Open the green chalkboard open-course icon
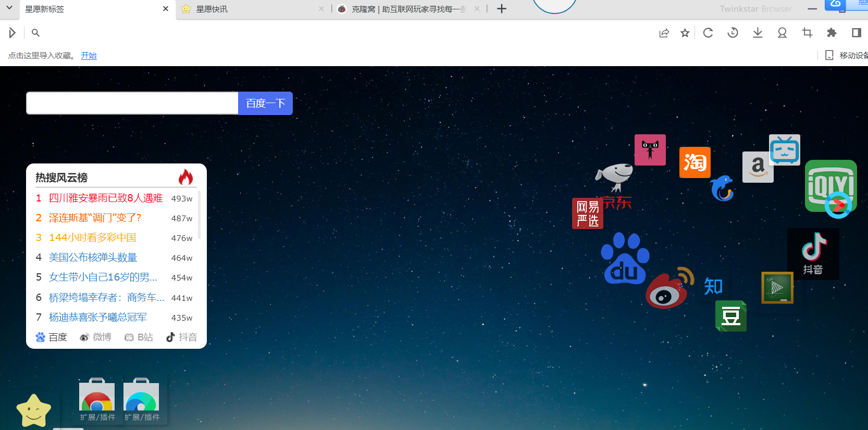Image resolution: width=868 pixels, height=430 pixels. [x=777, y=287]
